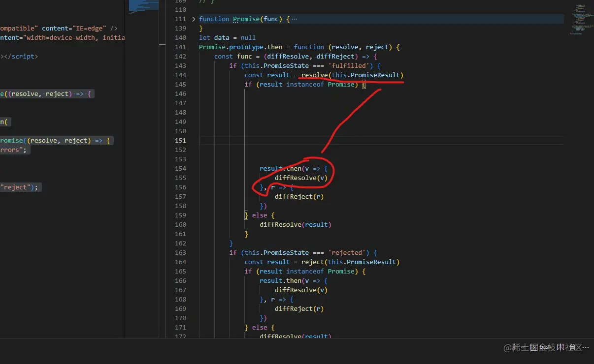Click 'diffResolve(result)' on line 160
This screenshot has height=364, width=594.
coord(296,225)
